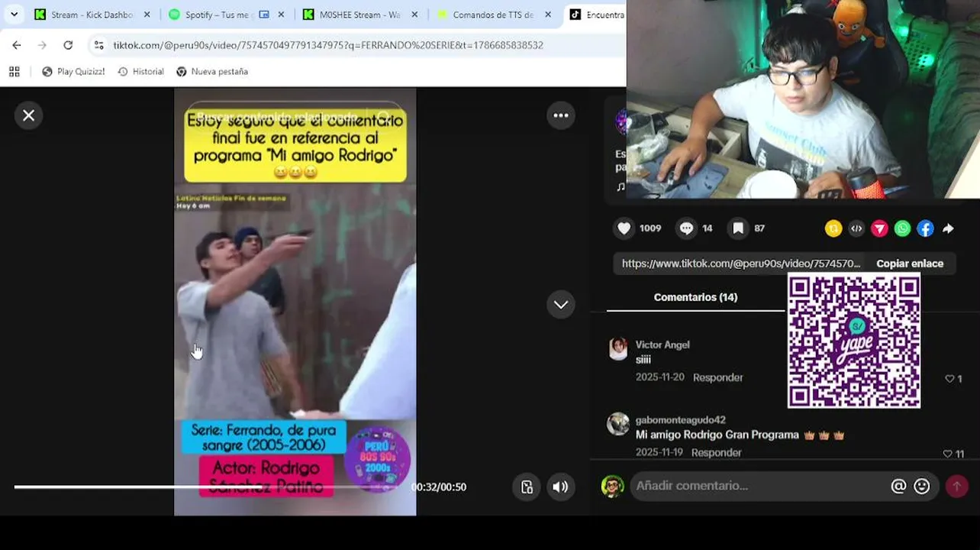Send the video to friends via red icon
The height and width of the screenshot is (550, 980).
[879, 228]
